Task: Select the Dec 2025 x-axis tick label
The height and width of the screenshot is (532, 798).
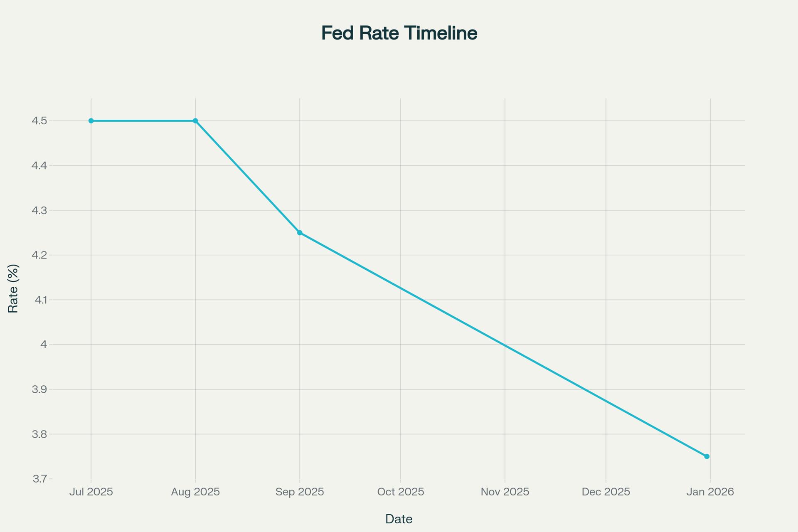Action: 606,492
